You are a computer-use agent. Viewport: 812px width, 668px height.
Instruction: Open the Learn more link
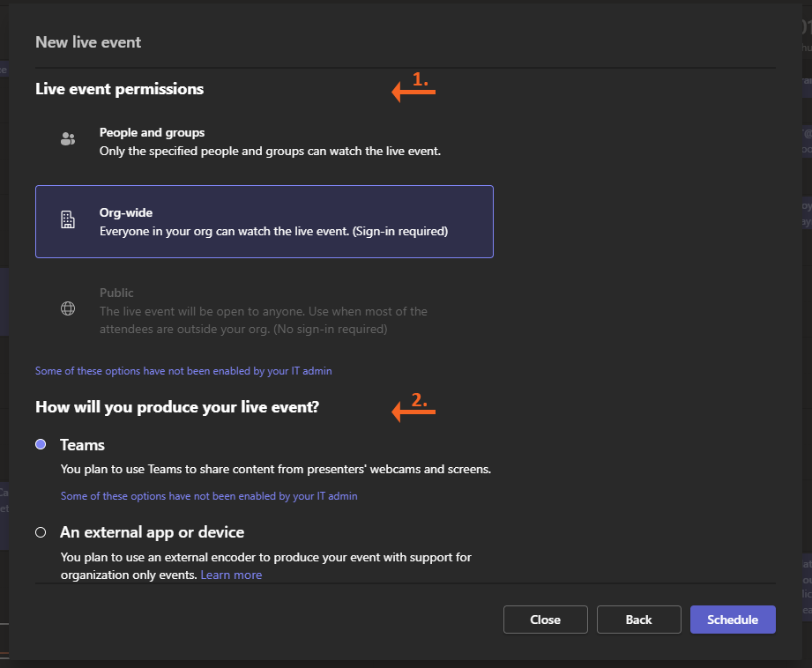click(x=231, y=575)
